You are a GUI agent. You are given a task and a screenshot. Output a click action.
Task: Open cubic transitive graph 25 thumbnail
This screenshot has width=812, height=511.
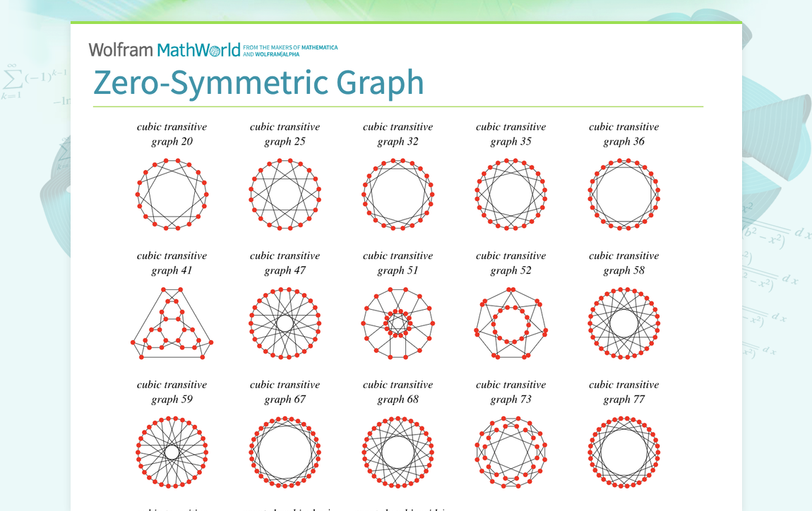(285, 194)
